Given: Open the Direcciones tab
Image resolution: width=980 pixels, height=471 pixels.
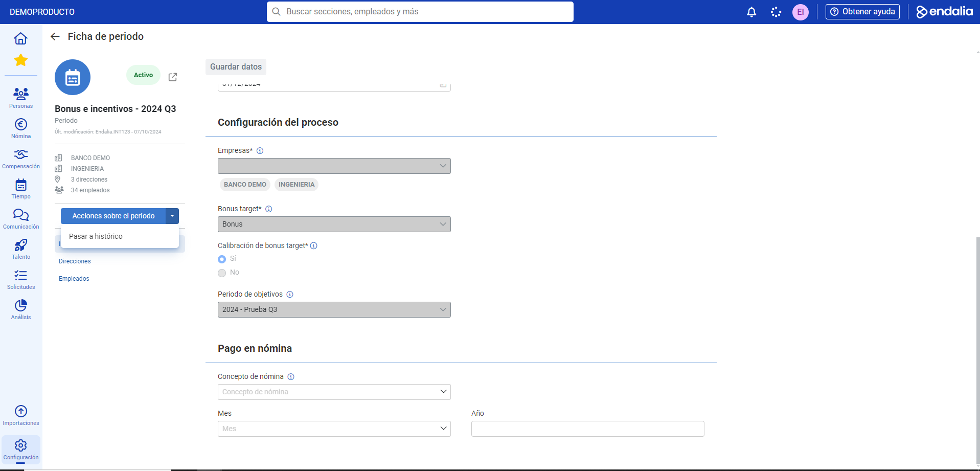Looking at the screenshot, I should coord(75,261).
